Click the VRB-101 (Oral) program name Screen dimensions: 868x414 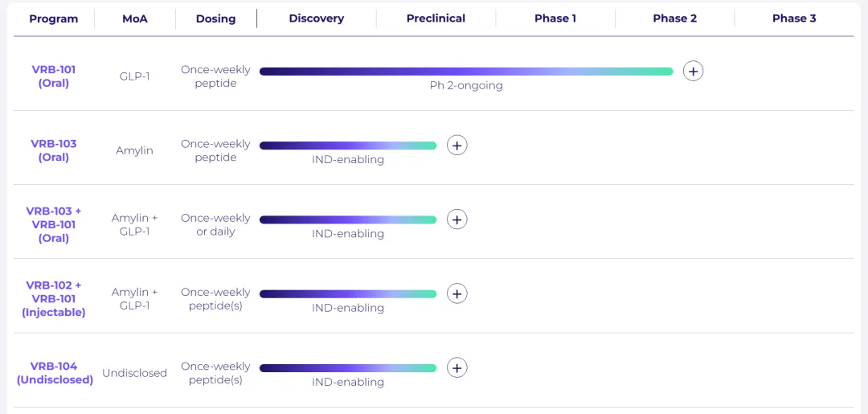[54, 76]
